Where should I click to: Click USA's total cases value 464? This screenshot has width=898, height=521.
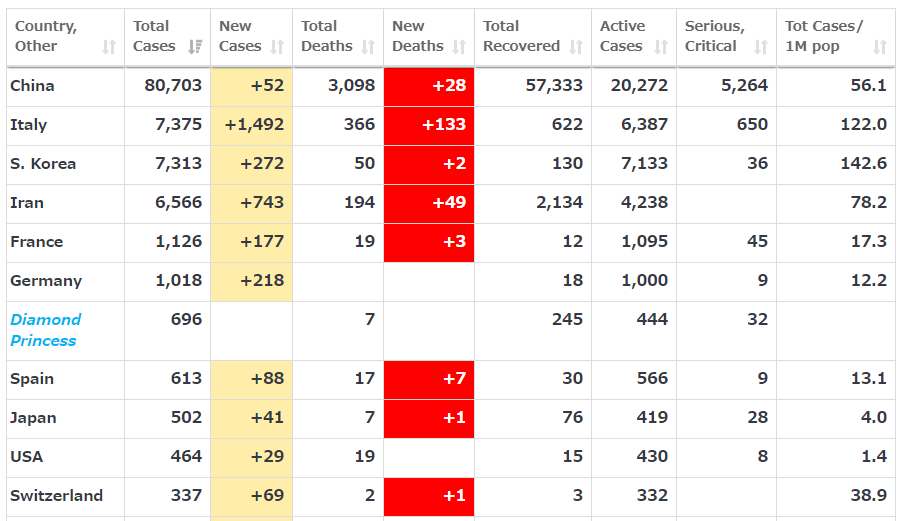point(185,457)
